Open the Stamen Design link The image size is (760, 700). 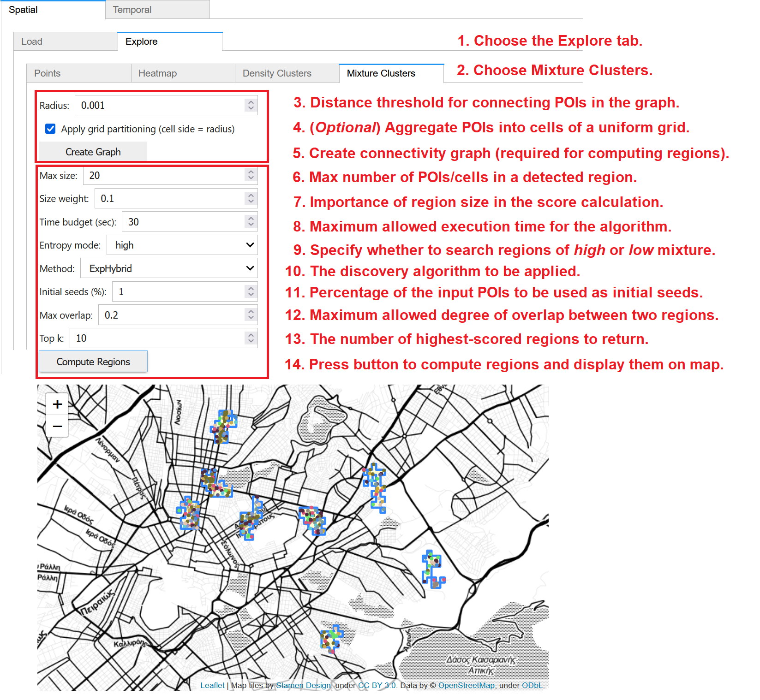pyautogui.click(x=303, y=685)
